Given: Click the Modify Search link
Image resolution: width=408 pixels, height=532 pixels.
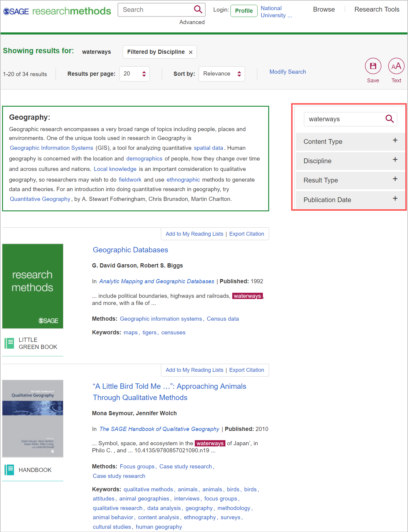Looking at the screenshot, I should (288, 72).
